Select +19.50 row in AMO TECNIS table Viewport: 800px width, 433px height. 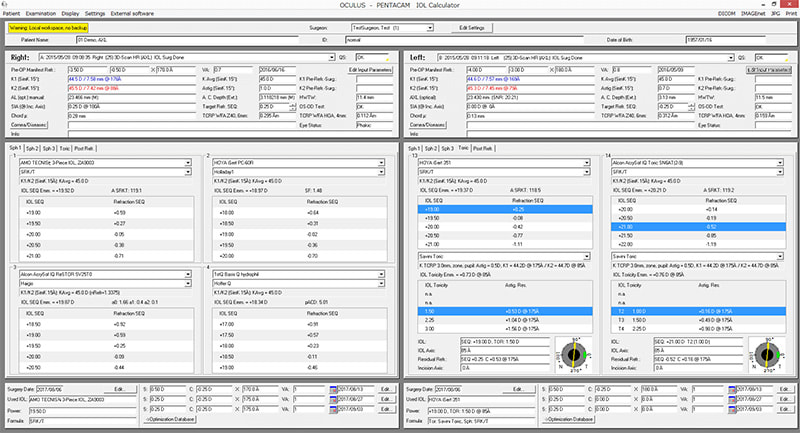[107, 223]
